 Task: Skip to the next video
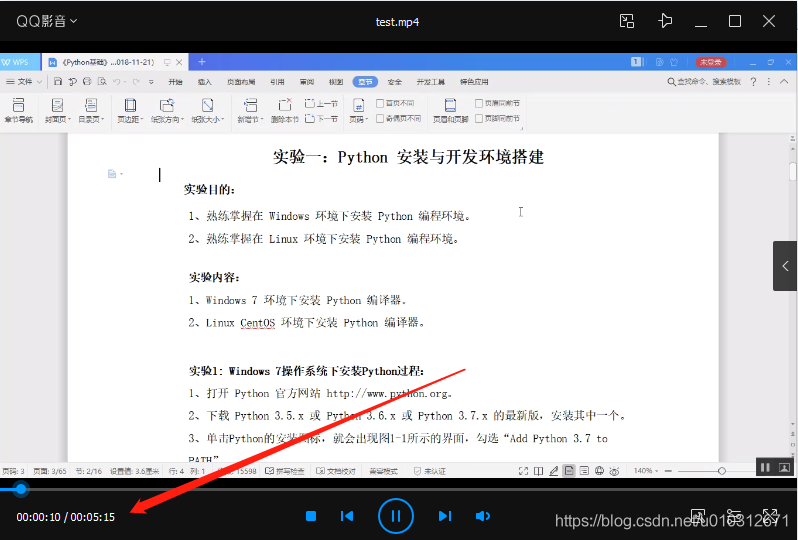445,516
